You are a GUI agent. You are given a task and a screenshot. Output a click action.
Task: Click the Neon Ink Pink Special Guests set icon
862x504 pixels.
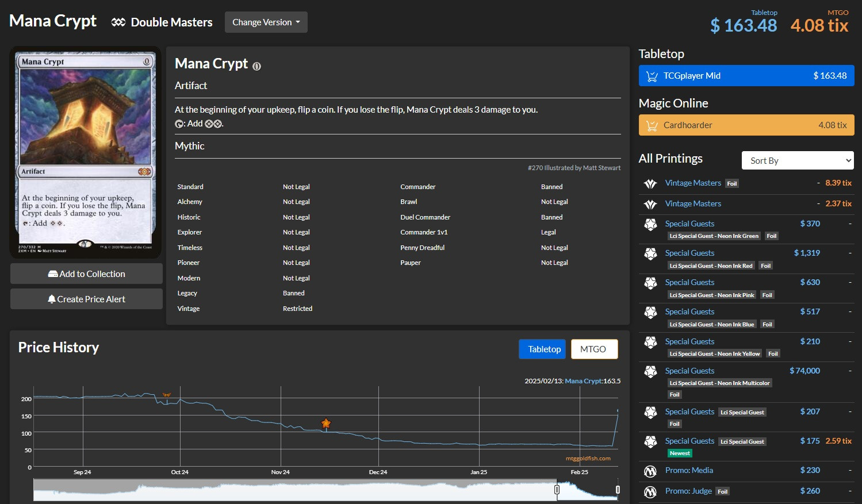click(x=650, y=283)
